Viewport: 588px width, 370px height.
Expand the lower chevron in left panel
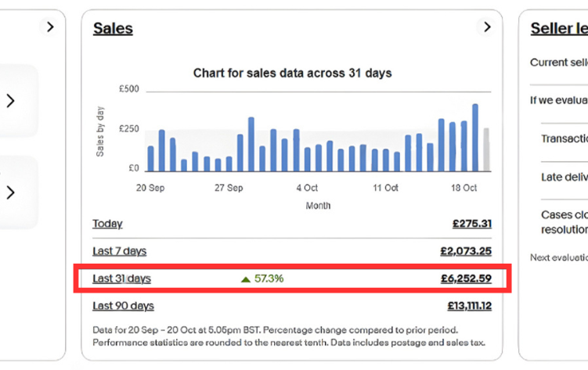pos(10,192)
